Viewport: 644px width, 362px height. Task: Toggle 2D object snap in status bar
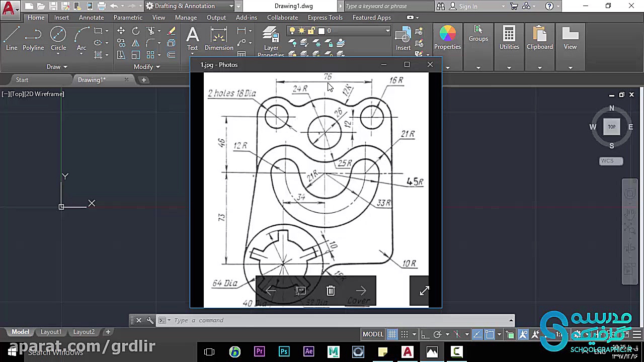click(490, 334)
